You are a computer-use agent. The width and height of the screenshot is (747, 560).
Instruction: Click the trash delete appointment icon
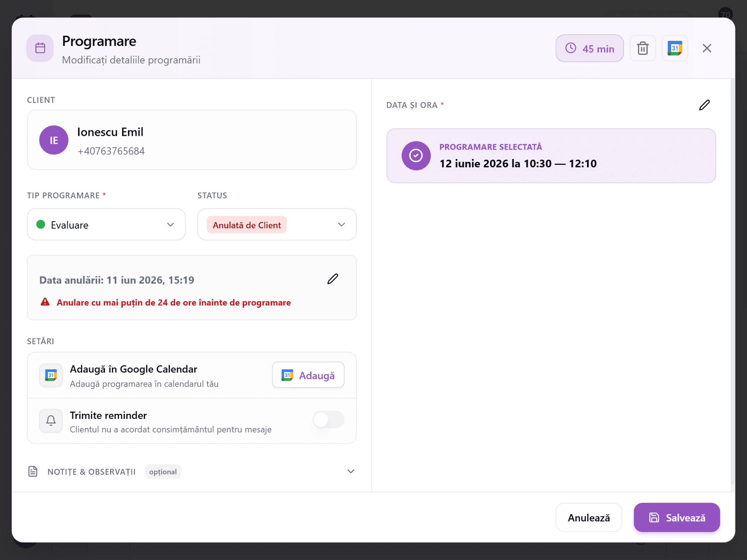point(643,48)
